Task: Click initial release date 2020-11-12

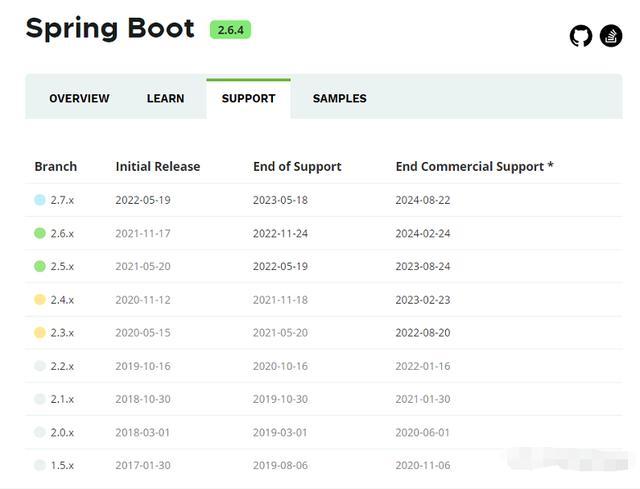Action: pos(143,300)
